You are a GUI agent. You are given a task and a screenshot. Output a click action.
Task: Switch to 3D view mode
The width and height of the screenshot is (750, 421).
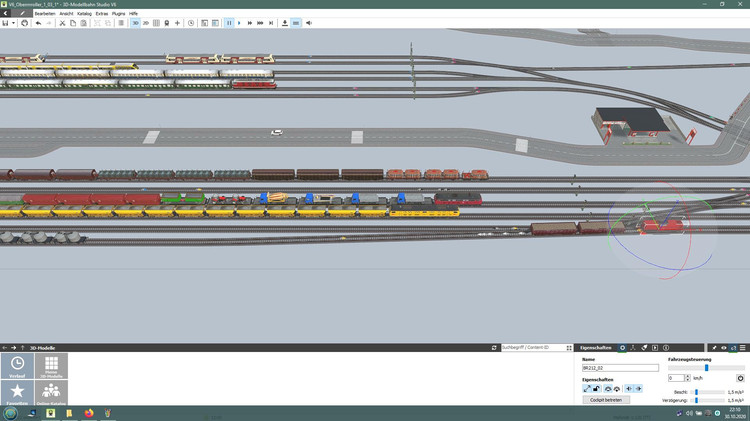tap(135, 22)
